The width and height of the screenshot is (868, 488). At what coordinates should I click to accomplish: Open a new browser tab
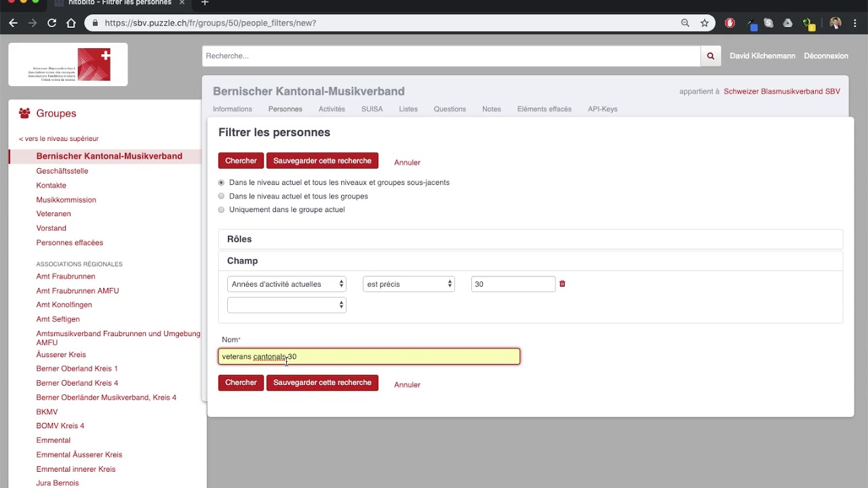point(205,3)
